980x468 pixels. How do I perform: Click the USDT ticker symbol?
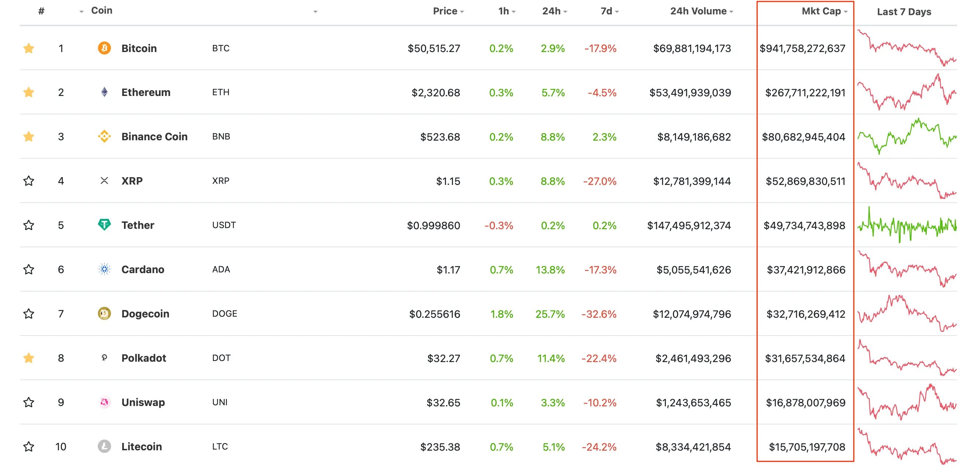(x=224, y=225)
